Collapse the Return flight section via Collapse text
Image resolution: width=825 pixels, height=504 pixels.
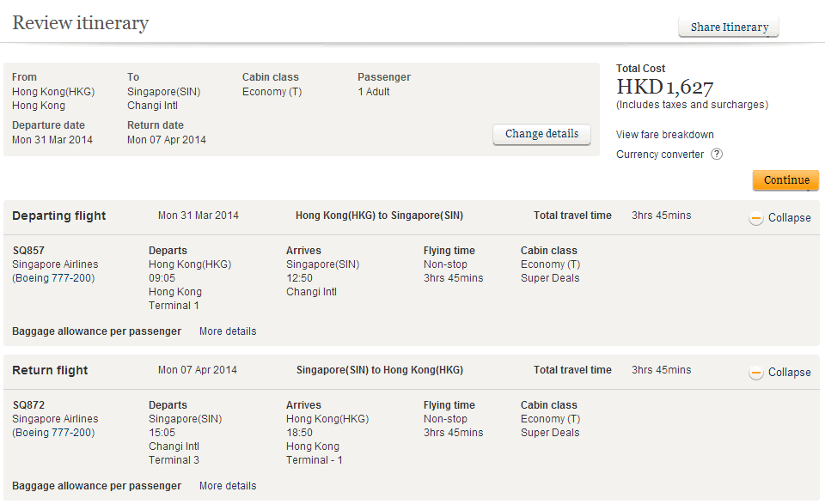click(x=789, y=373)
